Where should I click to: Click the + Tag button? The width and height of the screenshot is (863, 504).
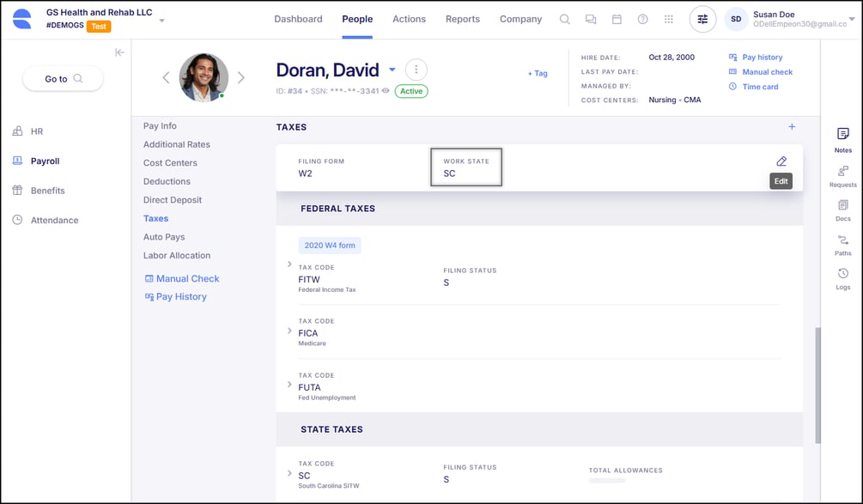point(537,74)
